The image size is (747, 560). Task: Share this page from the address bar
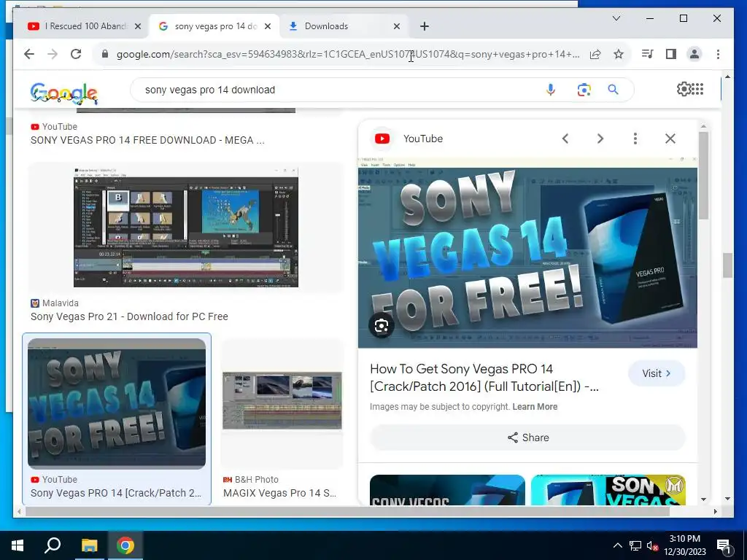point(595,54)
